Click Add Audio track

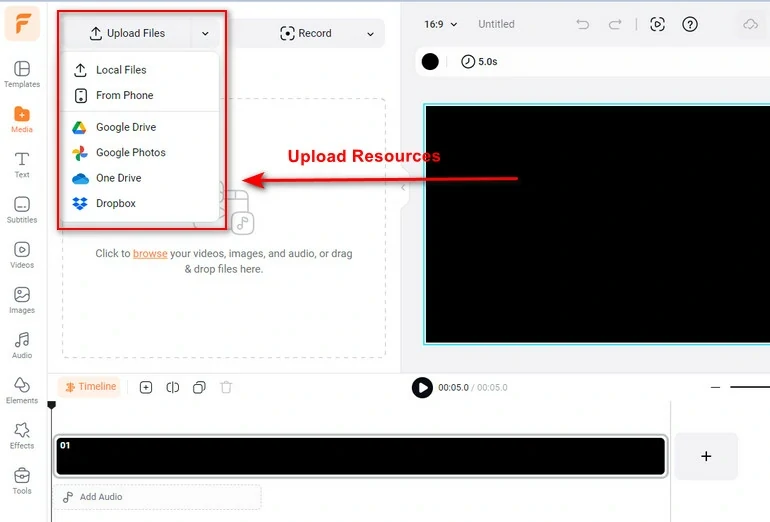click(x=157, y=497)
